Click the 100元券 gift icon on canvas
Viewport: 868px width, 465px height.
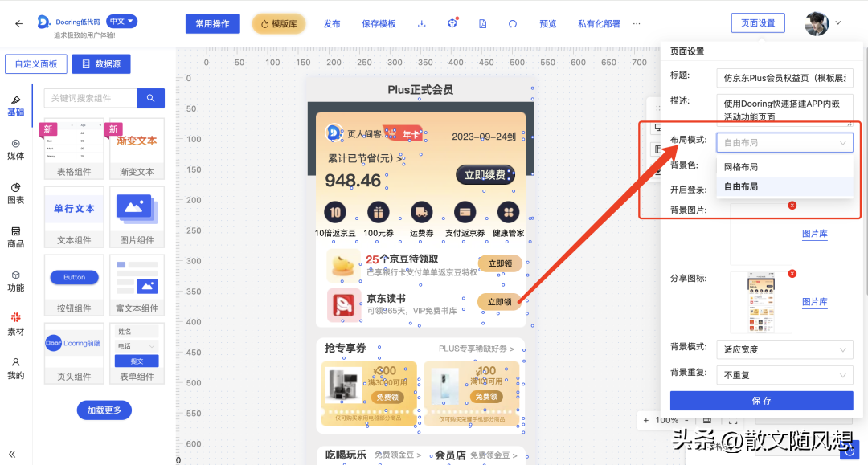pos(378,212)
